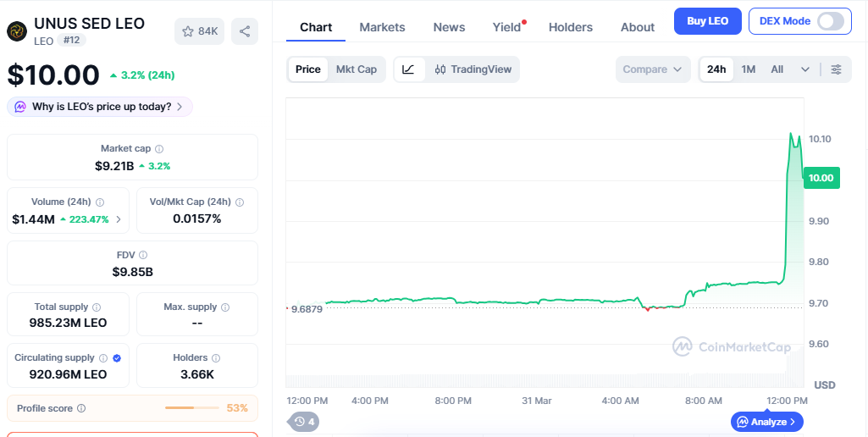Select the Price chart toggle
868x437 pixels.
307,69
